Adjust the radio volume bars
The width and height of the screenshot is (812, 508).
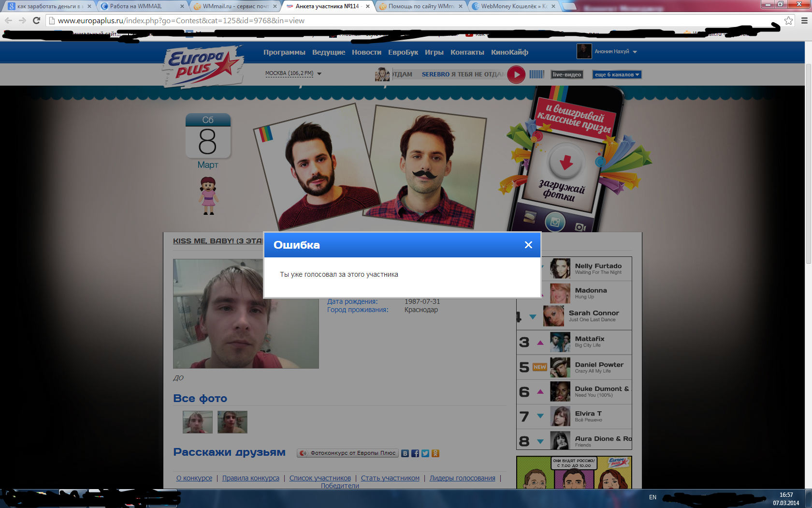(x=536, y=75)
